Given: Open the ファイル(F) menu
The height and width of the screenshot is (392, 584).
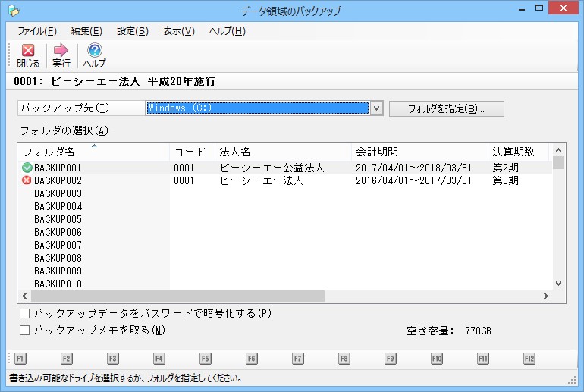Looking at the screenshot, I should click(x=36, y=31).
